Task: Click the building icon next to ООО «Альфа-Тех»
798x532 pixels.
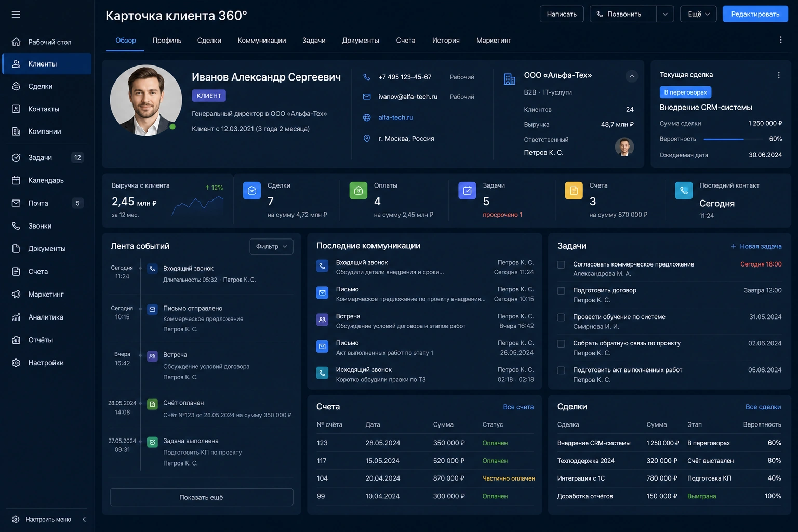Action: click(510, 79)
